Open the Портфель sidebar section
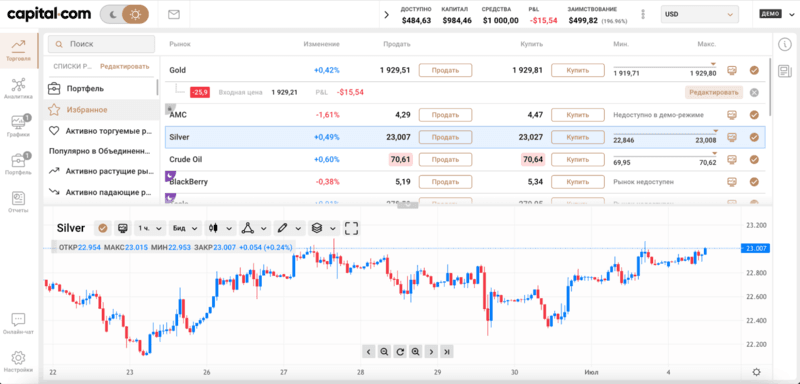The width and height of the screenshot is (800, 384). (x=18, y=164)
